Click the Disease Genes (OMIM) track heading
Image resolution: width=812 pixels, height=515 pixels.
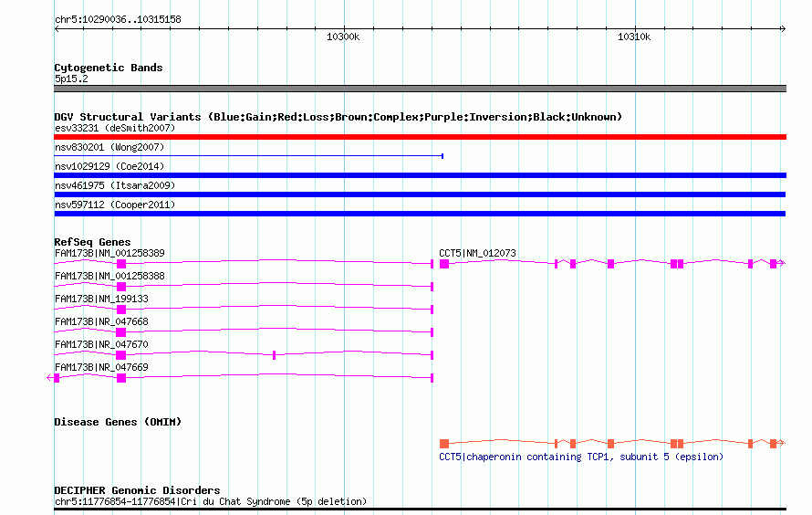click(x=118, y=422)
